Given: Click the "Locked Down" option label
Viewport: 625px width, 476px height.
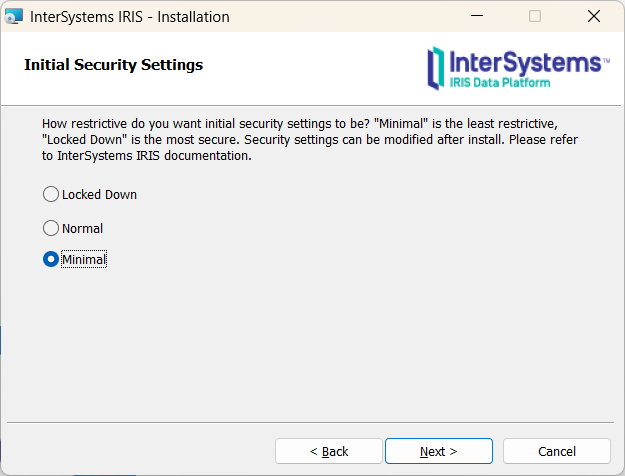Looking at the screenshot, I should 99,194.
